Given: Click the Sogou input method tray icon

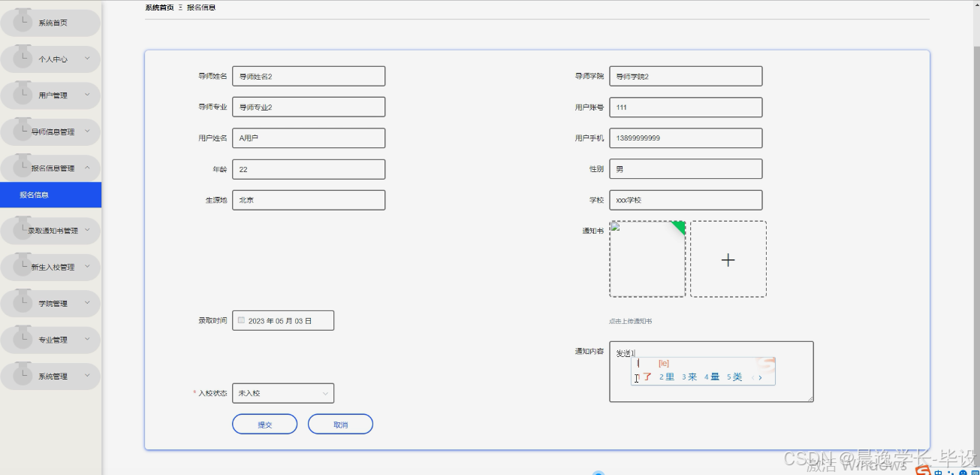Looking at the screenshot, I should click(922, 470).
